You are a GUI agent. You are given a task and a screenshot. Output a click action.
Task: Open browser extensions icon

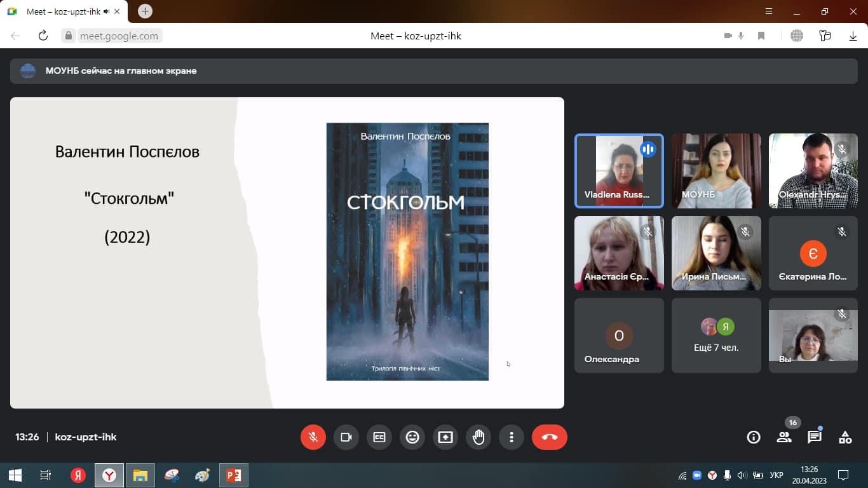pos(825,36)
